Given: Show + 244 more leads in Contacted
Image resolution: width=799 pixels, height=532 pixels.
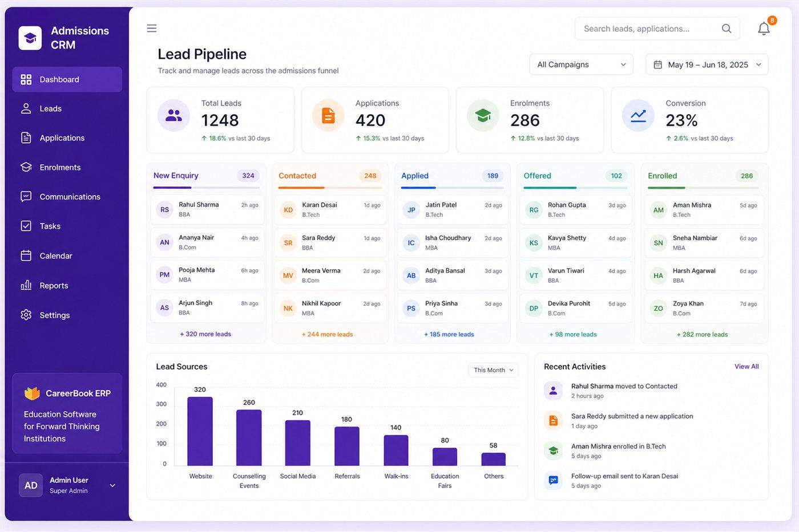Looking at the screenshot, I should 327,335.
